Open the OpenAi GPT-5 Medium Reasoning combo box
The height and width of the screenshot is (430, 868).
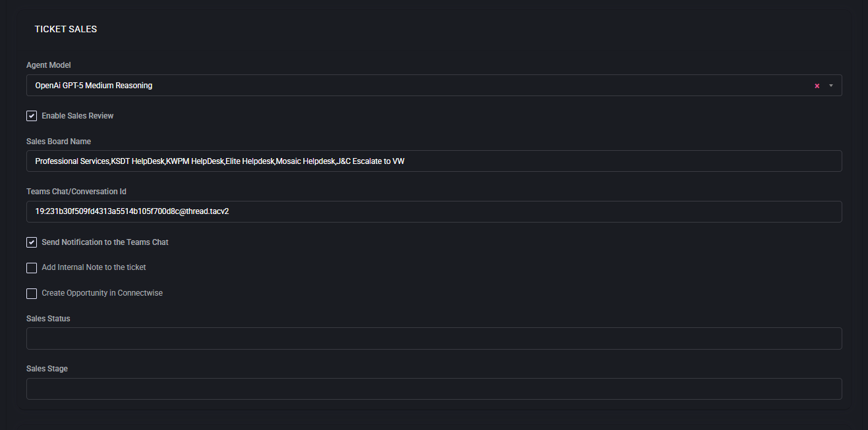coord(395,86)
